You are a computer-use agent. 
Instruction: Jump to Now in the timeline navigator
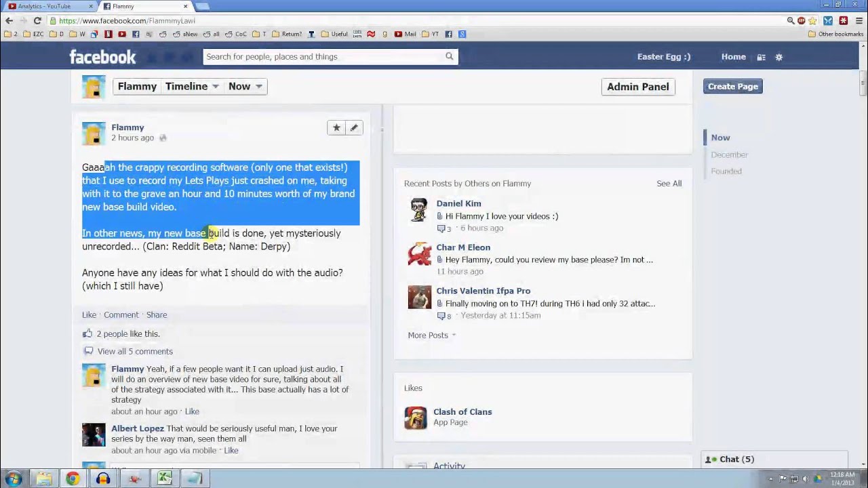(720, 138)
